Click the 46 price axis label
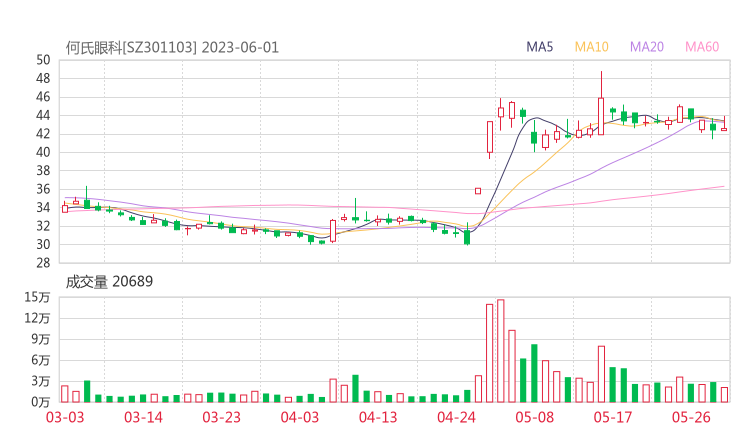740x440 pixels. [43, 97]
